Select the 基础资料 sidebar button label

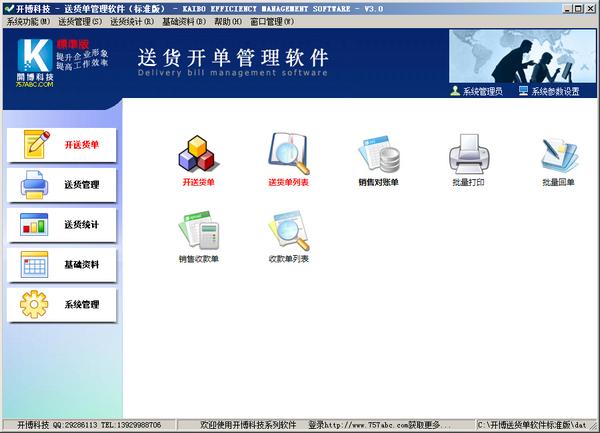click(x=82, y=264)
